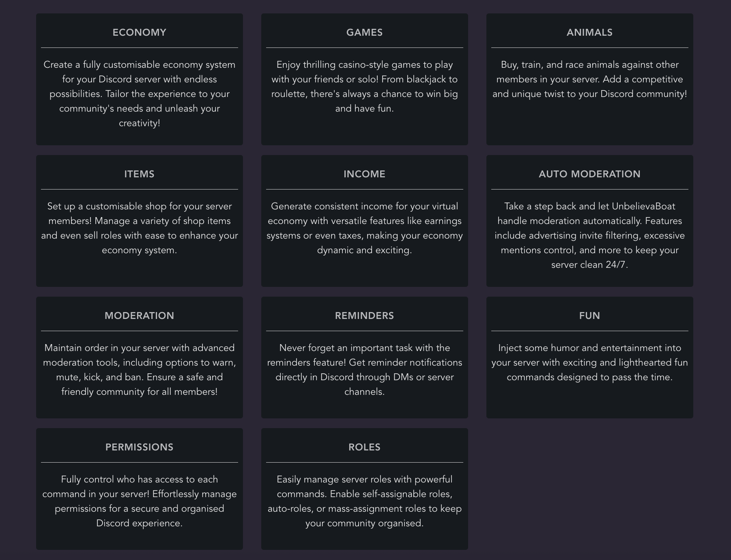Select the race animals description paragraph

pyautogui.click(x=589, y=79)
